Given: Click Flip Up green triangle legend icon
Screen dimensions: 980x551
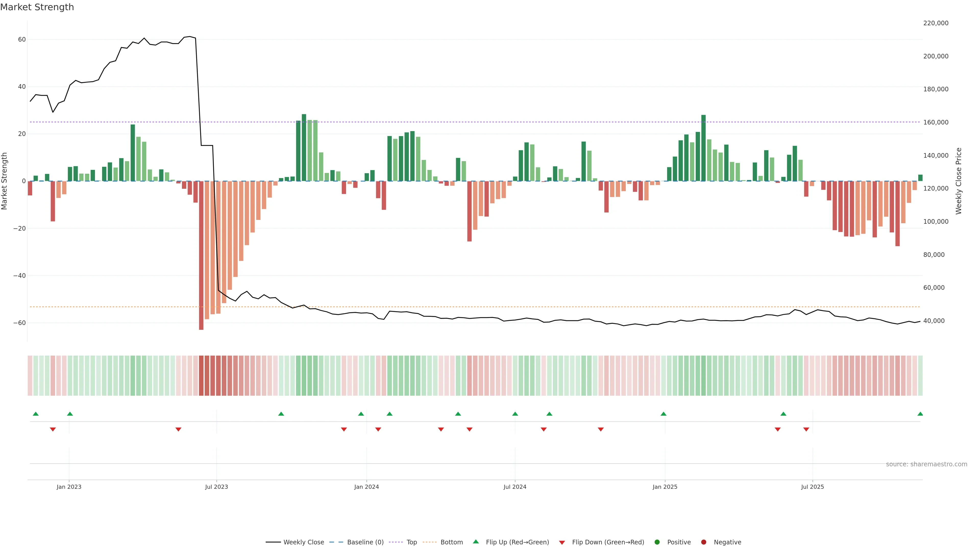Looking at the screenshot, I should 475,542.
